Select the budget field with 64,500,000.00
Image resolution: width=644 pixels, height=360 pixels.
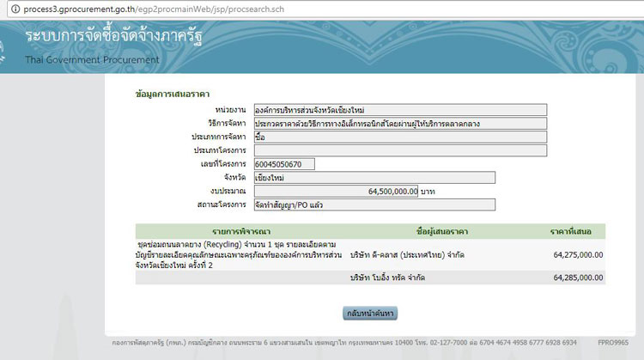pyautogui.click(x=330, y=192)
